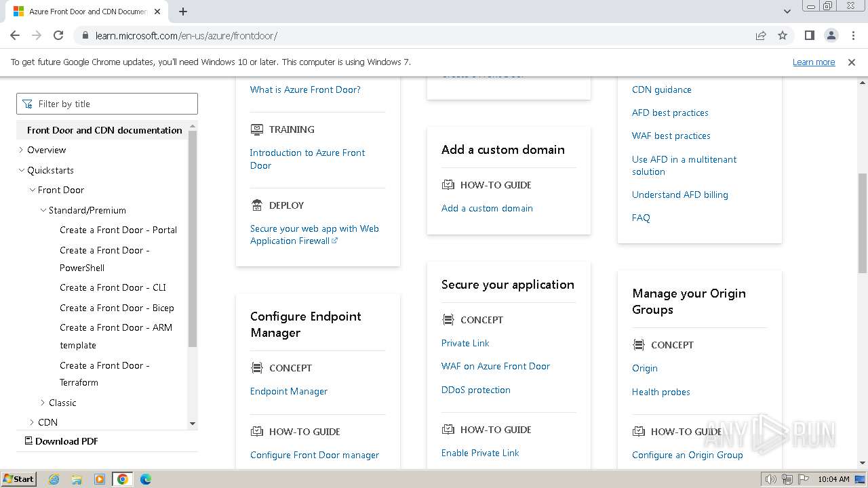Open Configure Front Door manager link
The image size is (868, 488).
coord(315,455)
